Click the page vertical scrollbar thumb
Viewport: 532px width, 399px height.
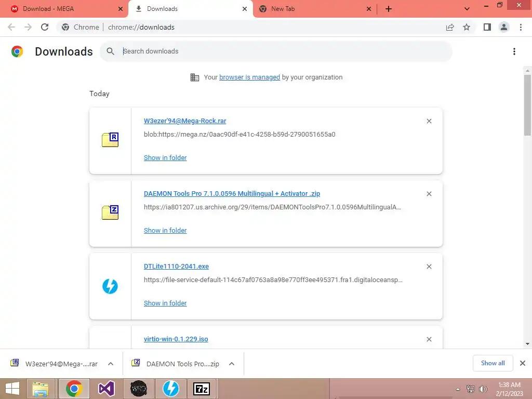[x=527, y=105]
